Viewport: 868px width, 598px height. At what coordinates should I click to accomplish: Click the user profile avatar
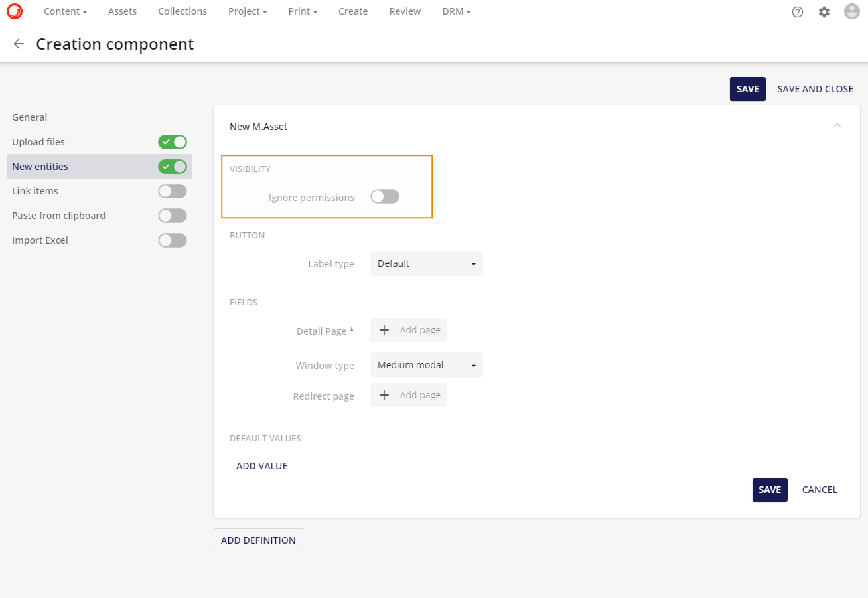(851, 11)
